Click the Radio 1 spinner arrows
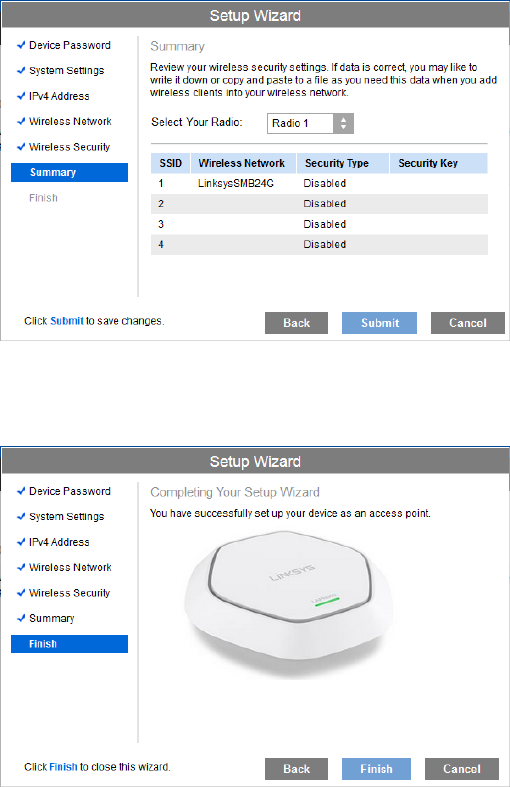This screenshot has height=787, width=510. coord(343,123)
